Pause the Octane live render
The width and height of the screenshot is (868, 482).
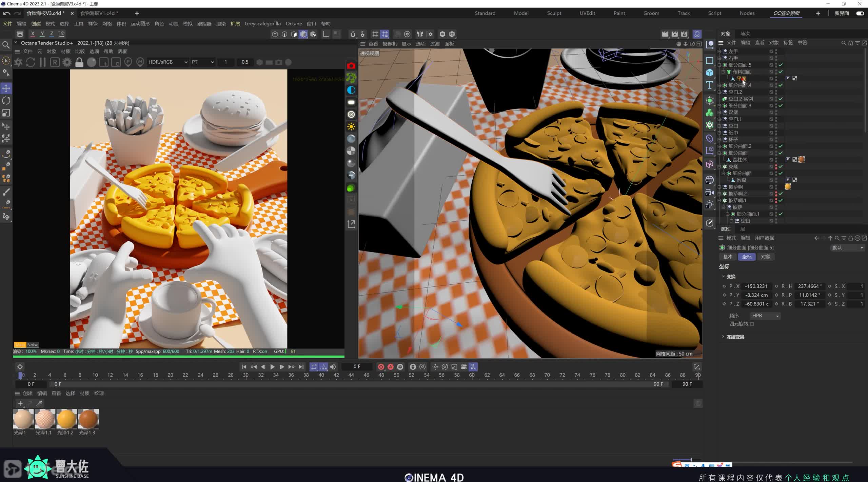tap(43, 62)
